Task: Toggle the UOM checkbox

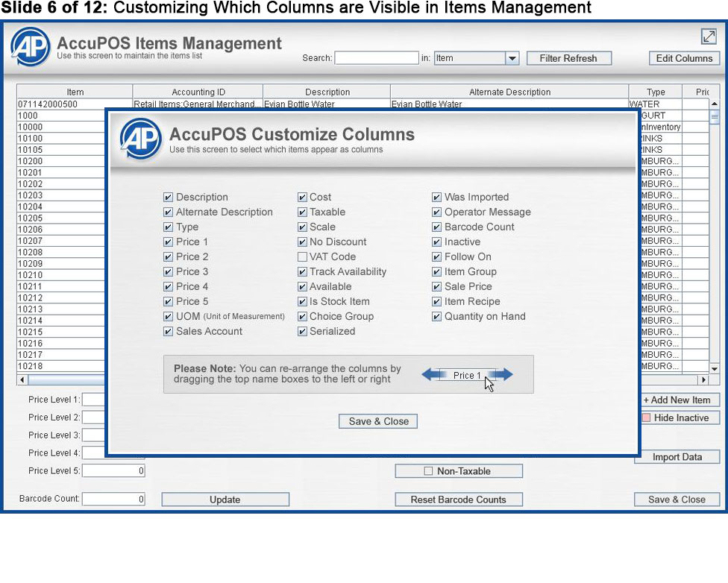Action: point(168,317)
